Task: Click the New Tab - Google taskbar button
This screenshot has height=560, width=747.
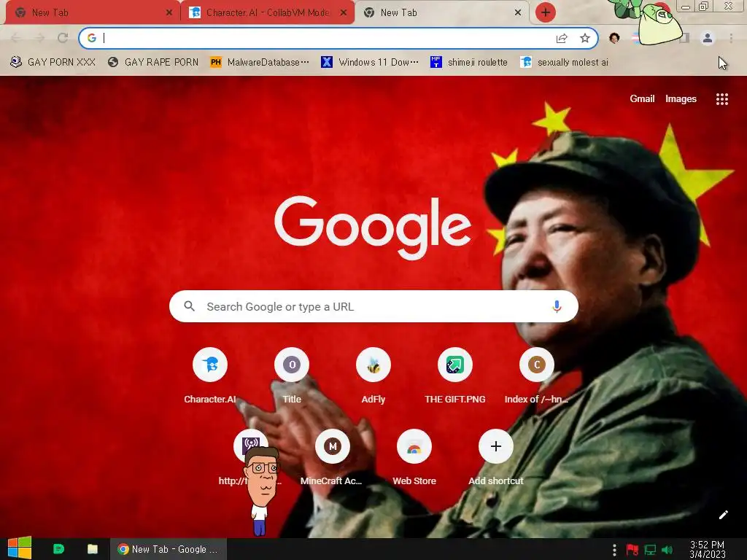Action: pos(169,549)
